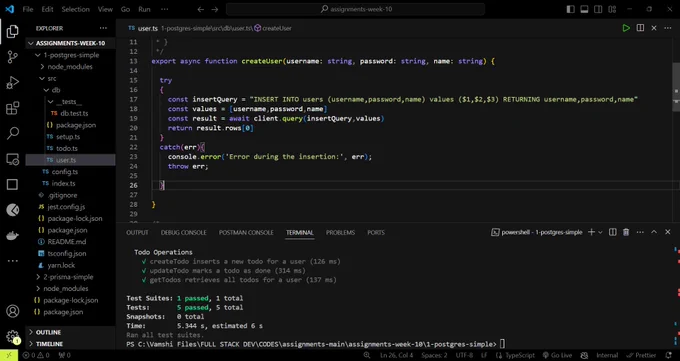Split the editor to the right
Screen dimensions: 680x361
click(640, 28)
